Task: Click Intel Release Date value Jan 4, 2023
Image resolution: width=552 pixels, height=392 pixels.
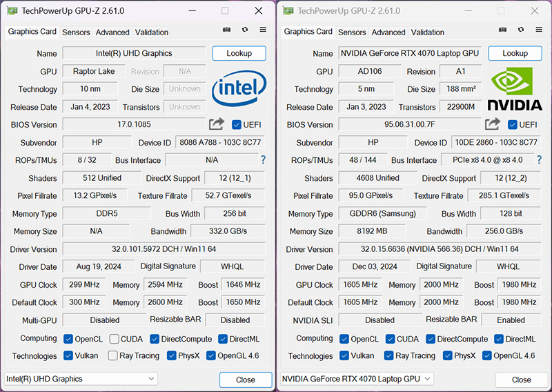Action: (90, 107)
